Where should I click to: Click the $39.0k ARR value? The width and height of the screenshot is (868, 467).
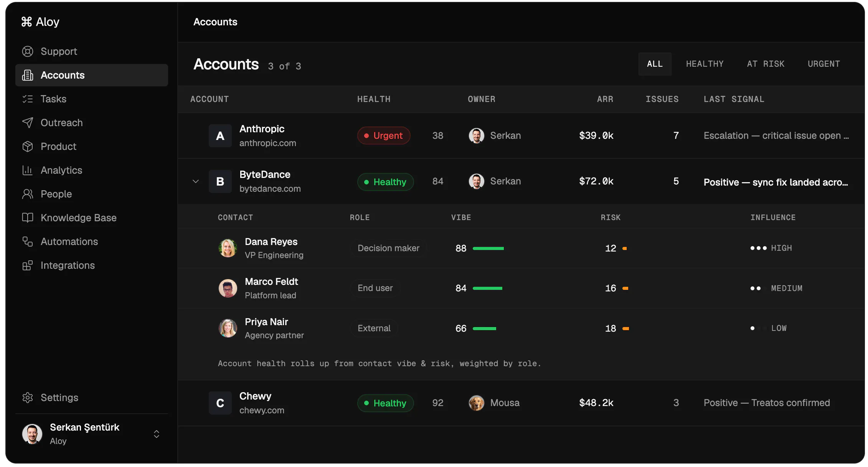(x=596, y=136)
